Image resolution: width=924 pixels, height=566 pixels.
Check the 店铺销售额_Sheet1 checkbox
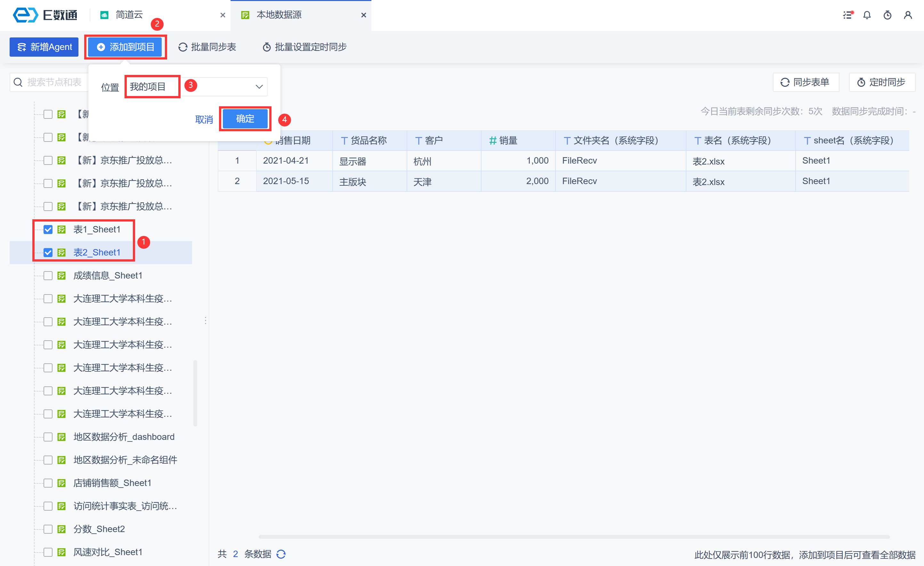tap(48, 483)
